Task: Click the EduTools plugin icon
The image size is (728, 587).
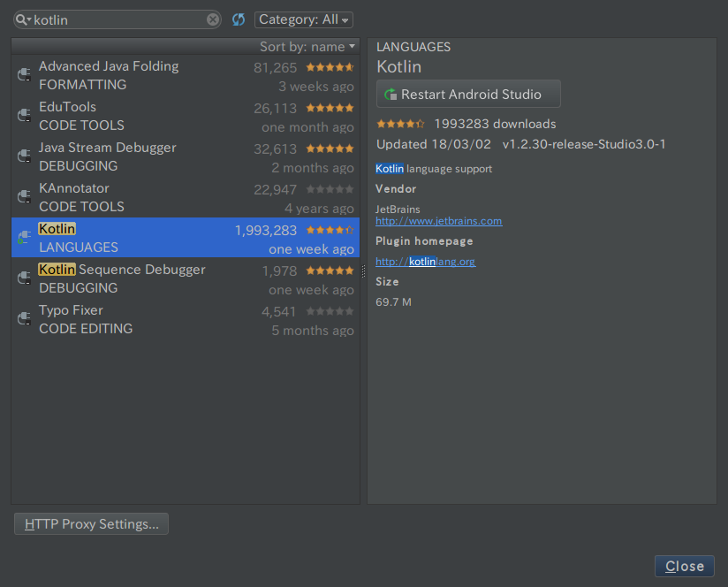Action: (x=24, y=115)
